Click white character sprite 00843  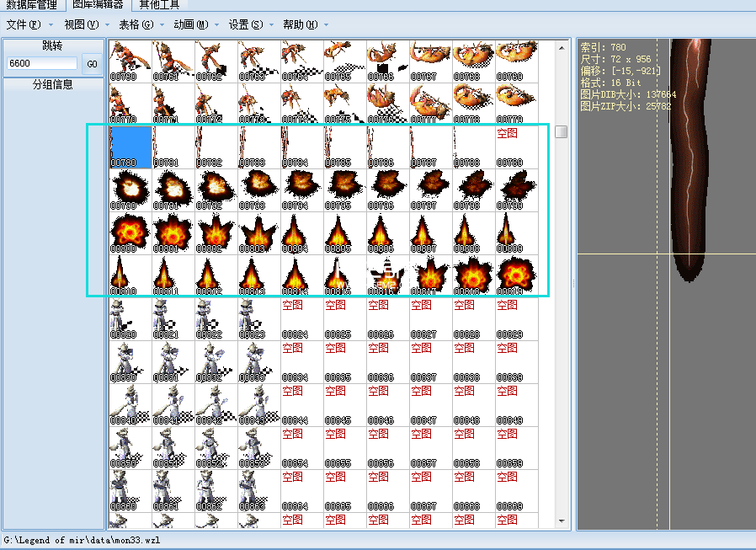pyautogui.click(x=259, y=405)
